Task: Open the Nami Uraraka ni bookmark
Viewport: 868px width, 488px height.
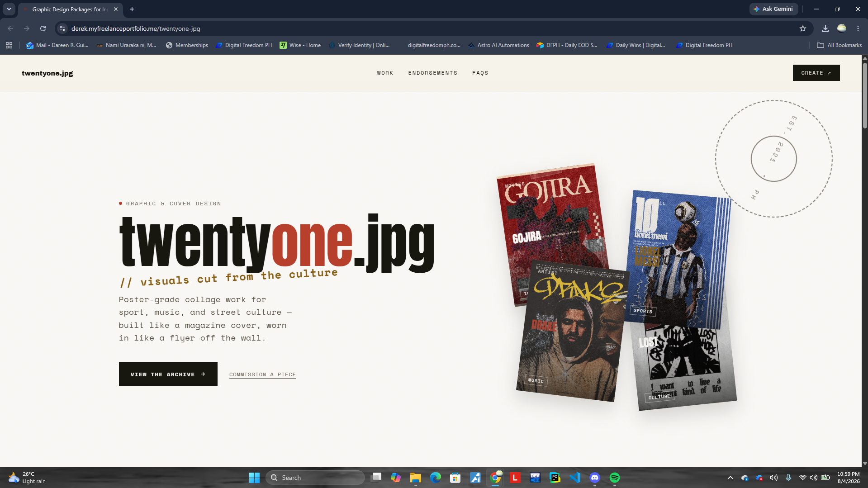Action: pos(127,45)
